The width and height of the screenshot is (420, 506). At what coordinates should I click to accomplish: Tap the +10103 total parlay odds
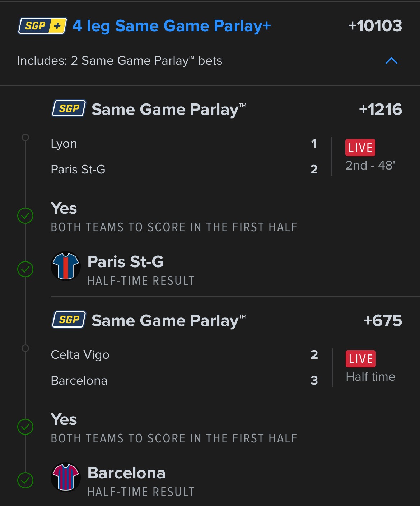(x=375, y=26)
